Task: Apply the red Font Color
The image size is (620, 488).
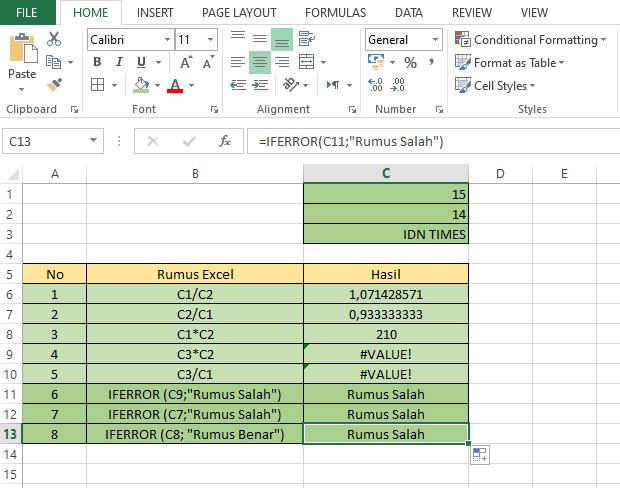Action: (175, 85)
